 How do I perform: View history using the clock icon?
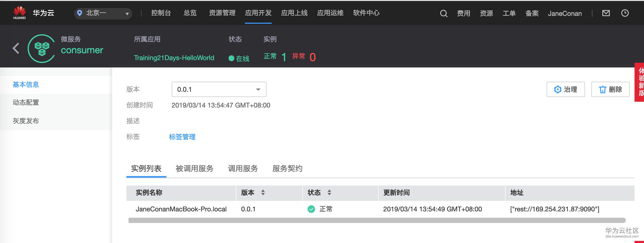[625, 13]
